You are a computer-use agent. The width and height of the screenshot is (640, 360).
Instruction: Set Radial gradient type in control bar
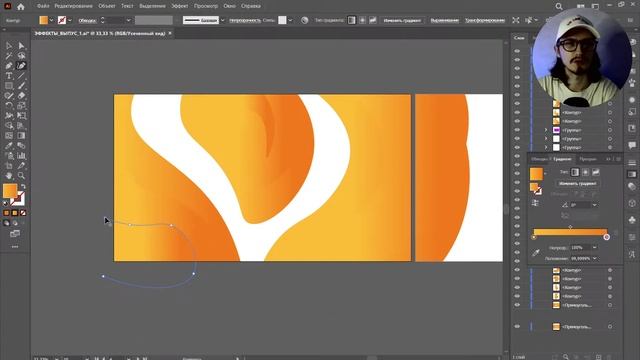(x=362, y=20)
